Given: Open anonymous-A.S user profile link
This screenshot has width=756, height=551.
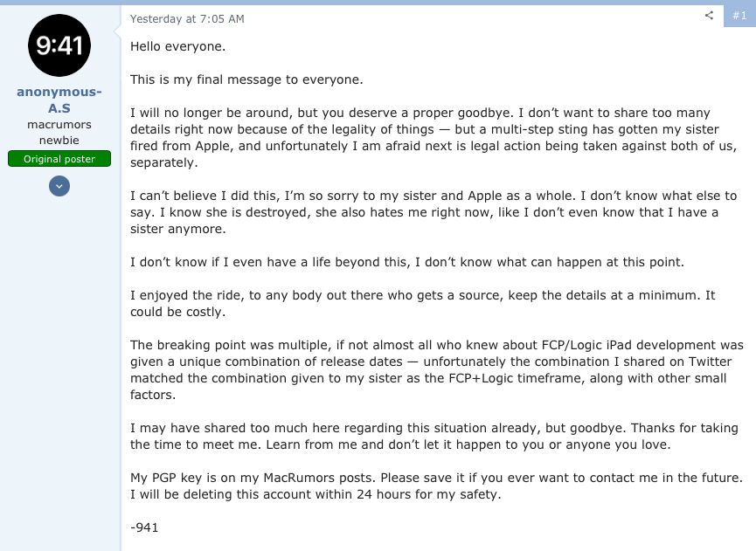Looking at the screenshot, I should pyautogui.click(x=59, y=100).
